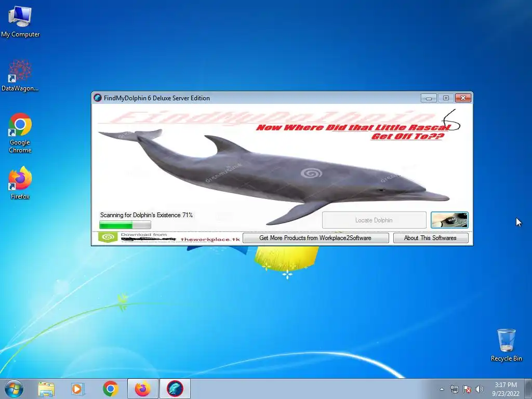Click the Show Desktop strip on the taskbar
The height and width of the screenshot is (399, 532).
click(528, 389)
